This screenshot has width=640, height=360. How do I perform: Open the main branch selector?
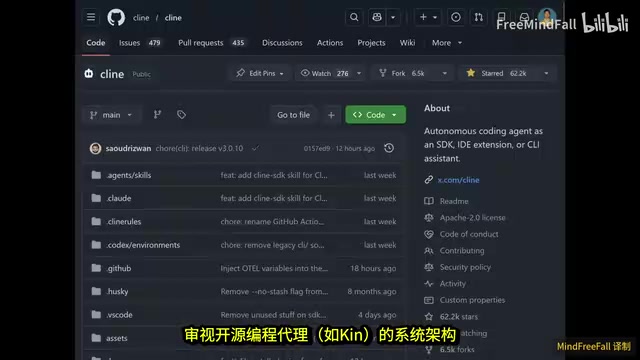pos(111,115)
